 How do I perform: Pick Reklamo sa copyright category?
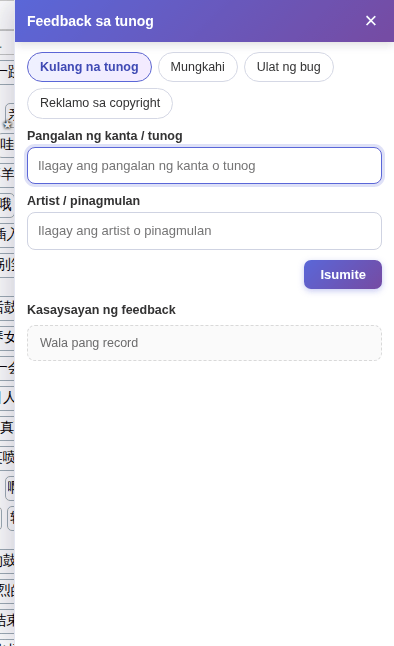[100, 103]
